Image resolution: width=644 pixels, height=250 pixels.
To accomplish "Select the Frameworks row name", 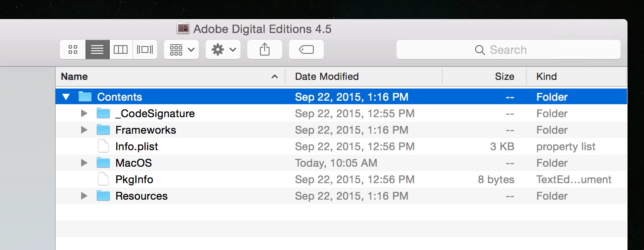I will click(x=146, y=130).
